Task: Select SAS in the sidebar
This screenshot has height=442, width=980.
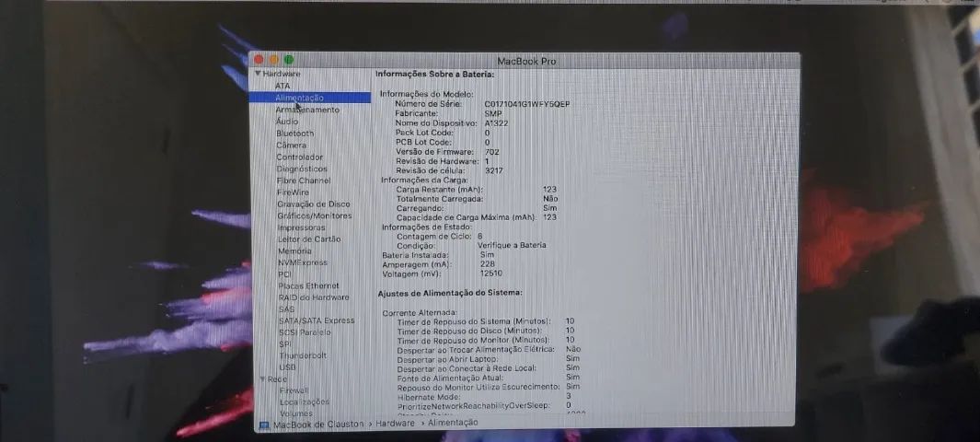Action: point(285,308)
